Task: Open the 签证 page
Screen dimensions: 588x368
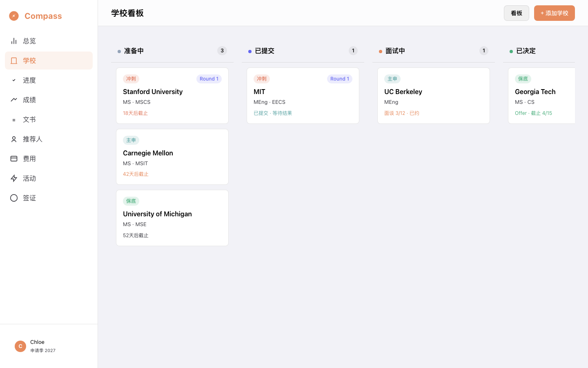Action: (49, 198)
